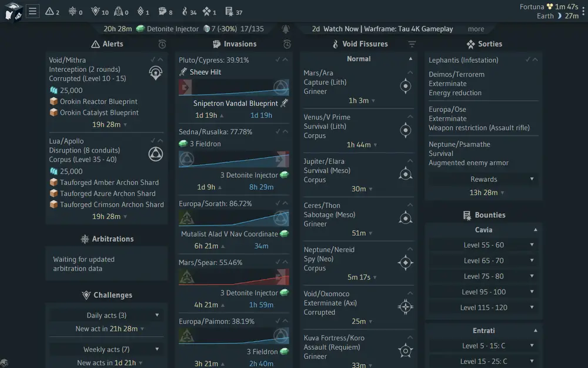Image resolution: width=588 pixels, height=368 pixels.
Task: Expand the Weekly acts (7) list
Action: (x=106, y=349)
